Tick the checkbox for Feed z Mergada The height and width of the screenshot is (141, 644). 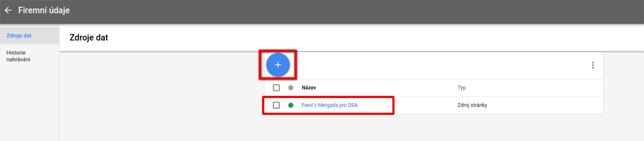276,105
